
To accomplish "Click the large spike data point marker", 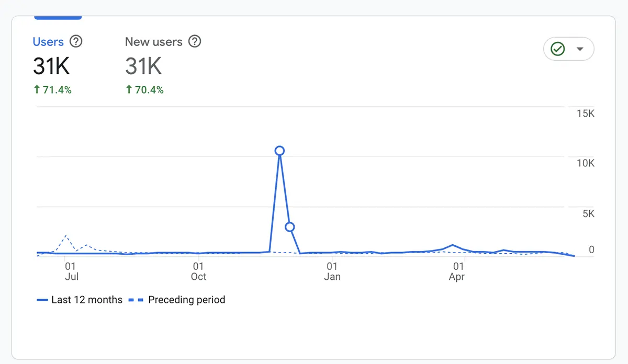I will 279,150.
